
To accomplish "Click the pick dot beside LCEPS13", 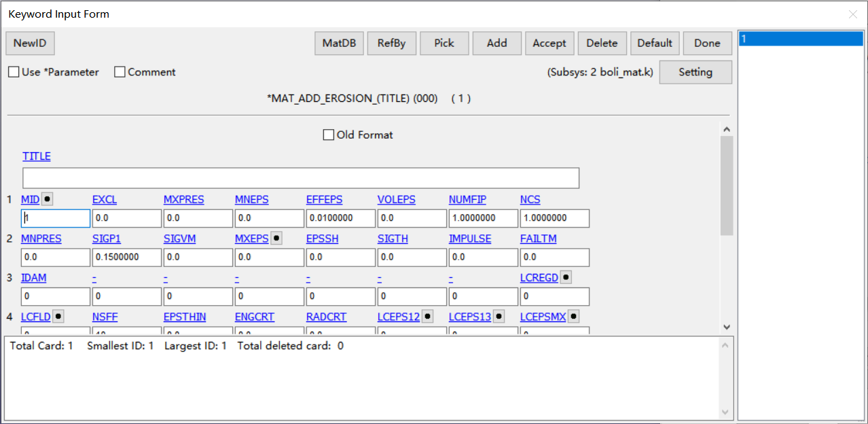I will (x=499, y=317).
